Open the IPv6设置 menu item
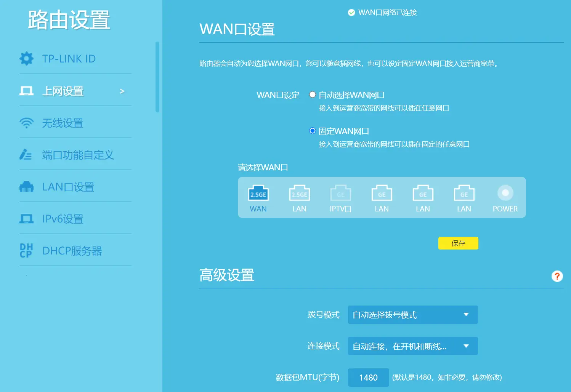 [x=63, y=219]
